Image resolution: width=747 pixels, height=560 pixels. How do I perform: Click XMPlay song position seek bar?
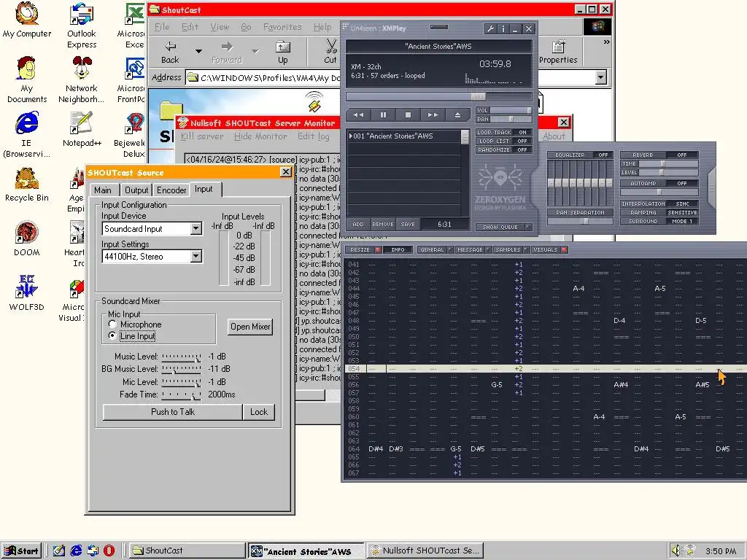click(438, 97)
